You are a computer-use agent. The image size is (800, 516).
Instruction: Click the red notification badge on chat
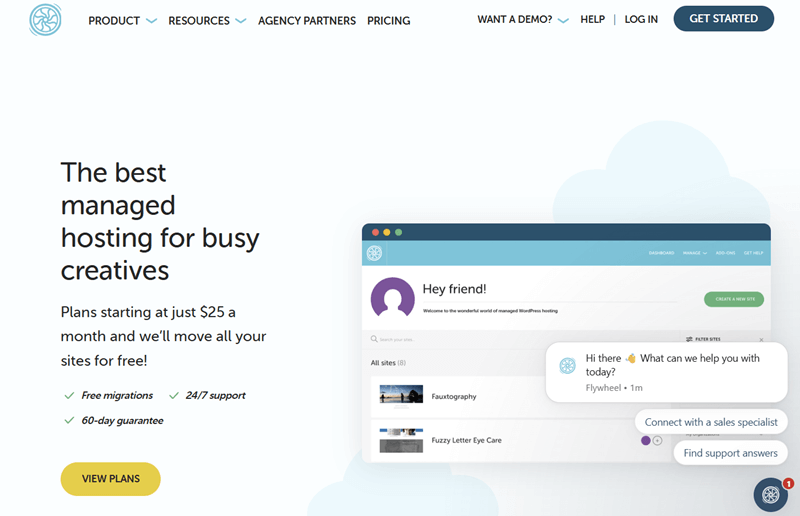tap(788, 483)
